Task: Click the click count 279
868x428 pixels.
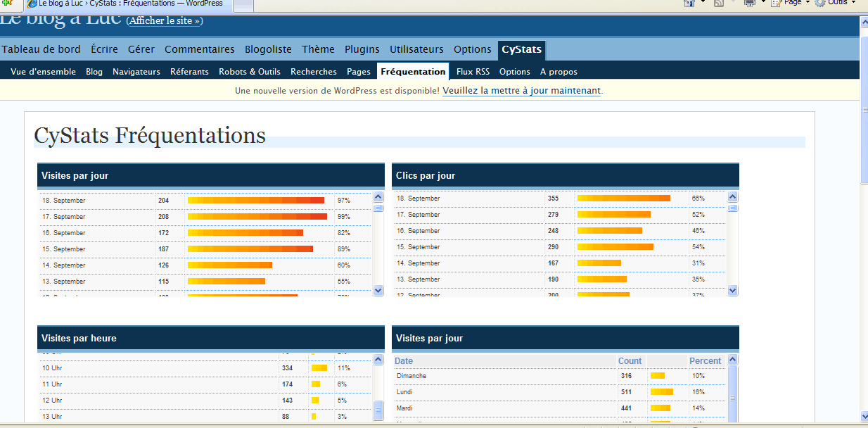Action: [x=553, y=215]
